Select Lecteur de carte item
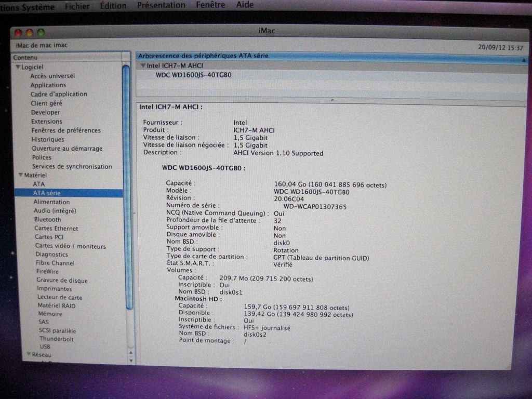This screenshot has width=532, height=399. pyautogui.click(x=60, y=297)
